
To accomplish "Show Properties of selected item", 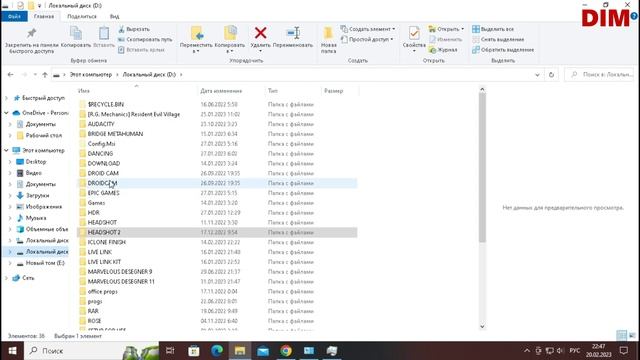I will coord(414,39).
